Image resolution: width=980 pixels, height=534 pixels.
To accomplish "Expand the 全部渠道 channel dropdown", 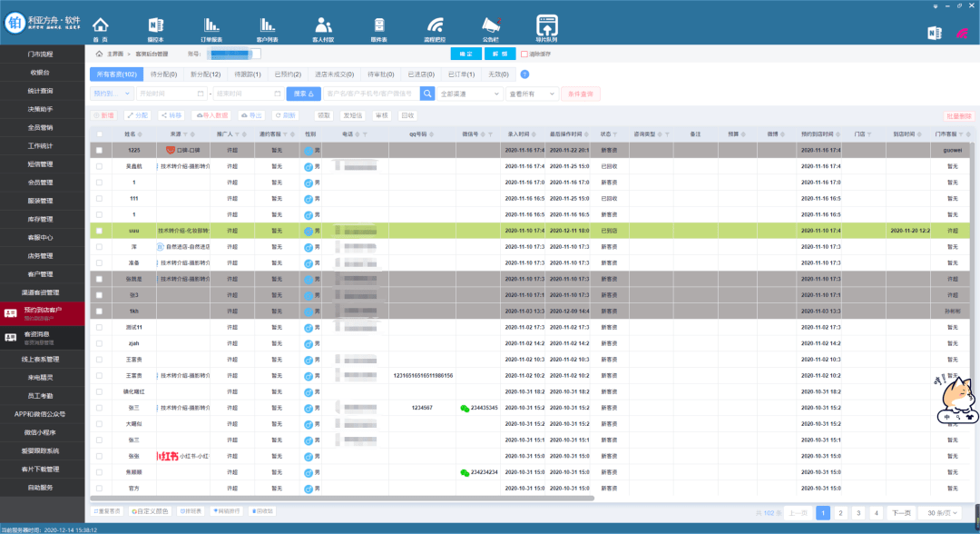I will tap(470, 94).
